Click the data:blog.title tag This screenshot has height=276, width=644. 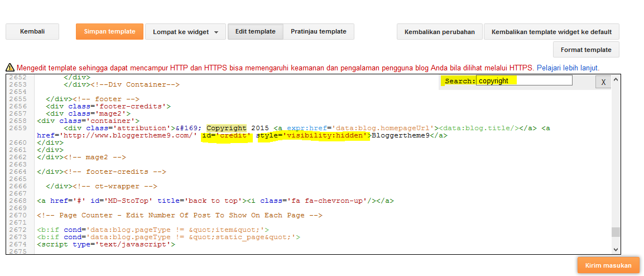[479, 128]
